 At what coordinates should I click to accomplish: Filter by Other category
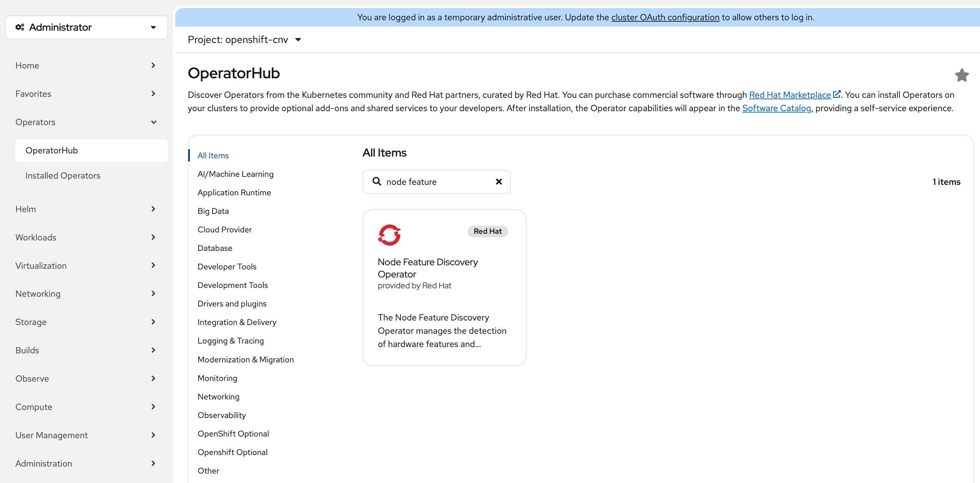[208, 471]
